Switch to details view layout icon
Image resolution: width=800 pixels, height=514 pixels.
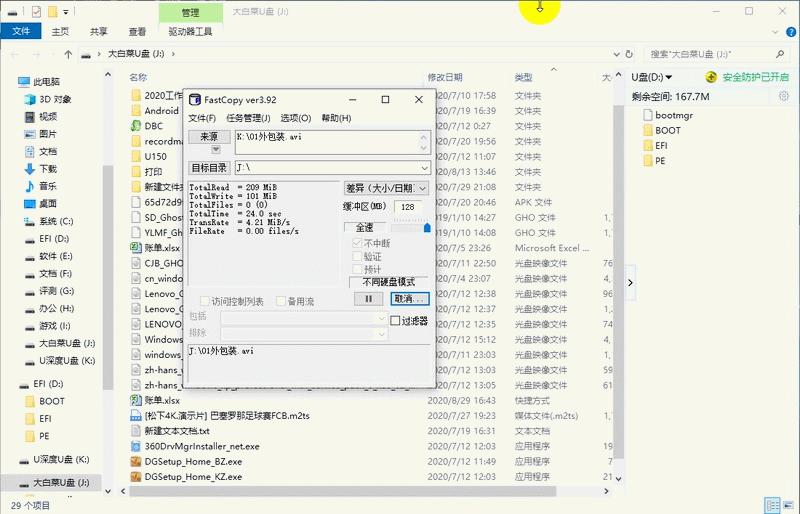coord(772,505)
